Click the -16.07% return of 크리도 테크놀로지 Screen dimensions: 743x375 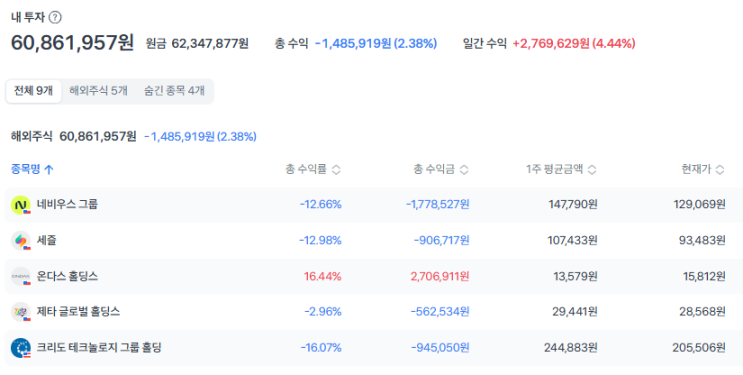click(321, 348)
